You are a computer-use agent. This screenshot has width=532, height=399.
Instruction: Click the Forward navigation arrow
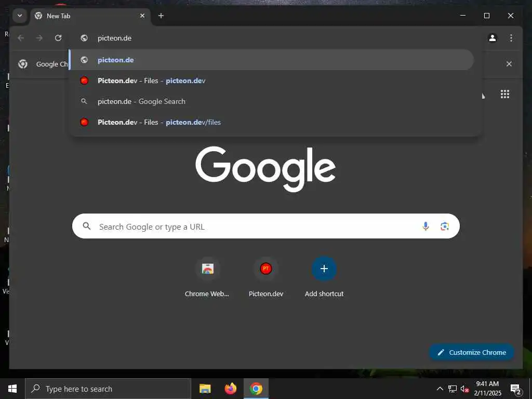pyautogui.click(x=39, y=38)
